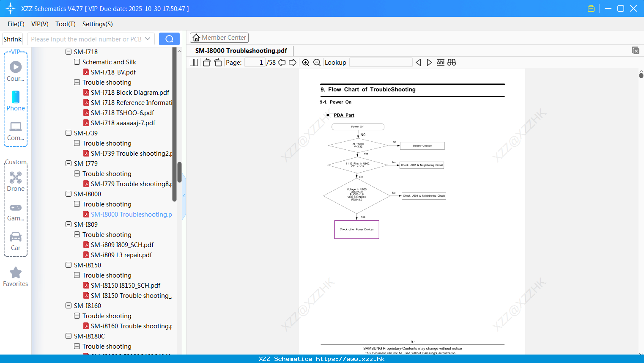
Task: Open SM-i718 aaaaaaj-7.pdf
Action: [123, 123]
